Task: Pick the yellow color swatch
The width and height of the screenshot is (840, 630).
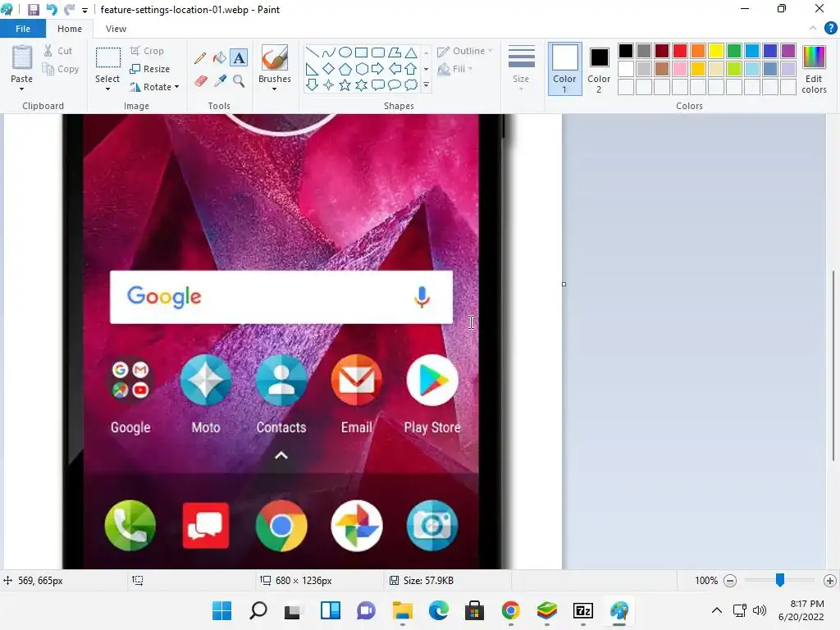Action: [x=715, y=51]
